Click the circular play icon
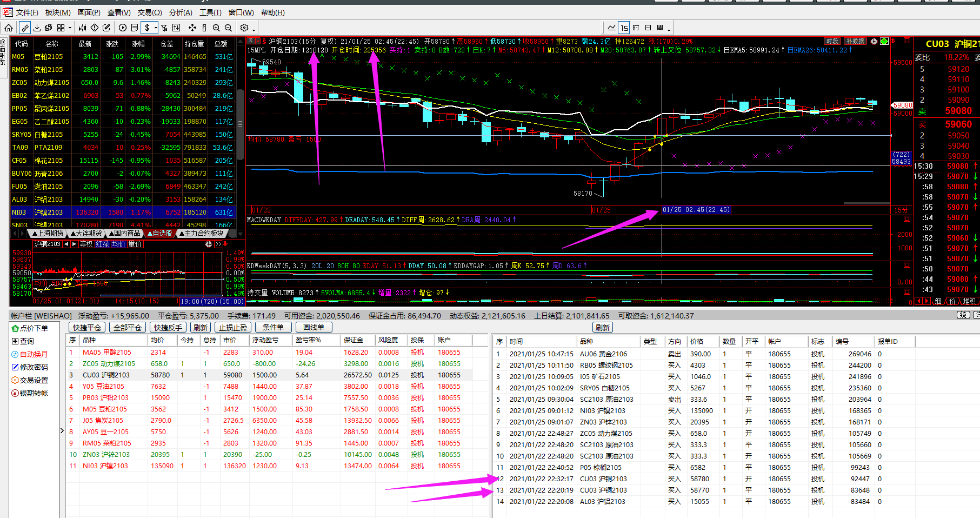Screen dimensions: 980x518 pos(123,28)
